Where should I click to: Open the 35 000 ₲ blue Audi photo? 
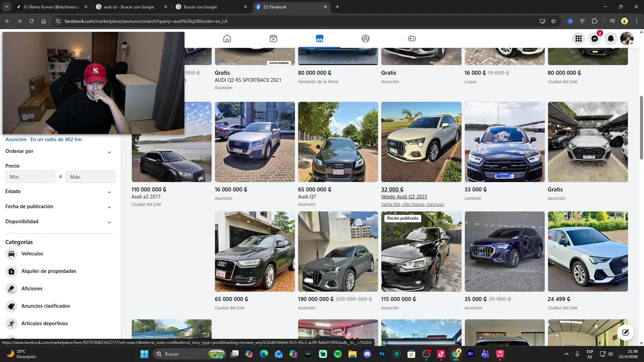505,251
